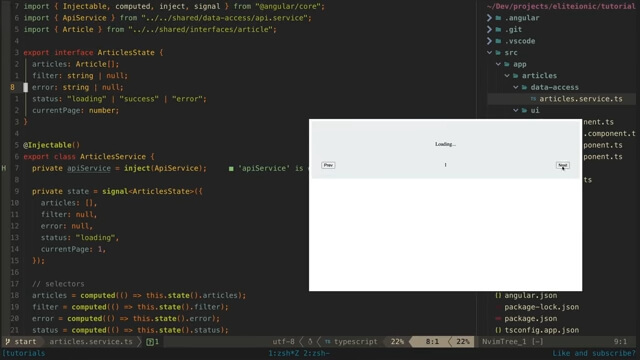This screenshot has width=640, height=360.
Task: Collapse the data-access folder chevron
Action: click(516, 87)
